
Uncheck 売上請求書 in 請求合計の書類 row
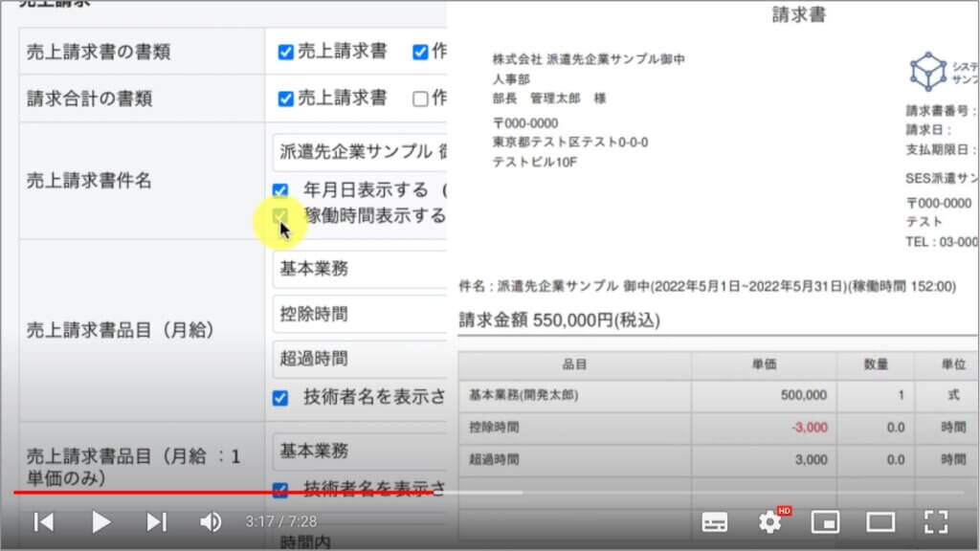[x=285, y=98]
